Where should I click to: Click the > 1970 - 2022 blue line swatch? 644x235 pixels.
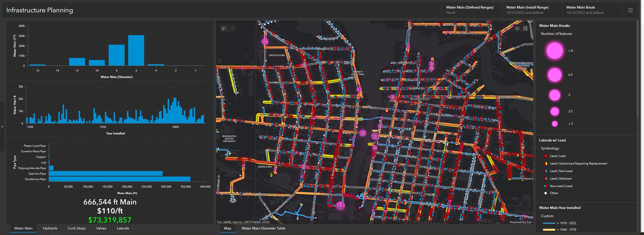pos(549,223)
